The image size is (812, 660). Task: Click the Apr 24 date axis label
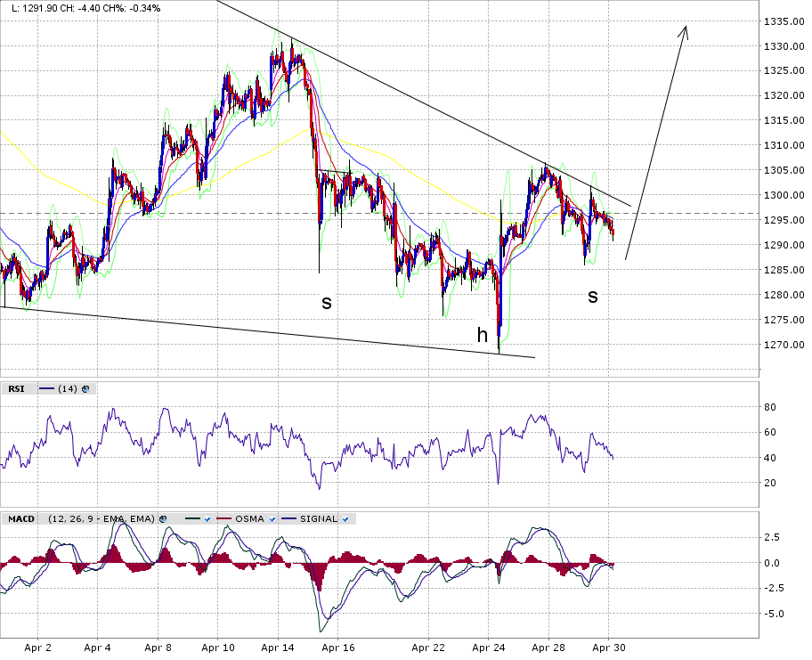tap(488, 648)
